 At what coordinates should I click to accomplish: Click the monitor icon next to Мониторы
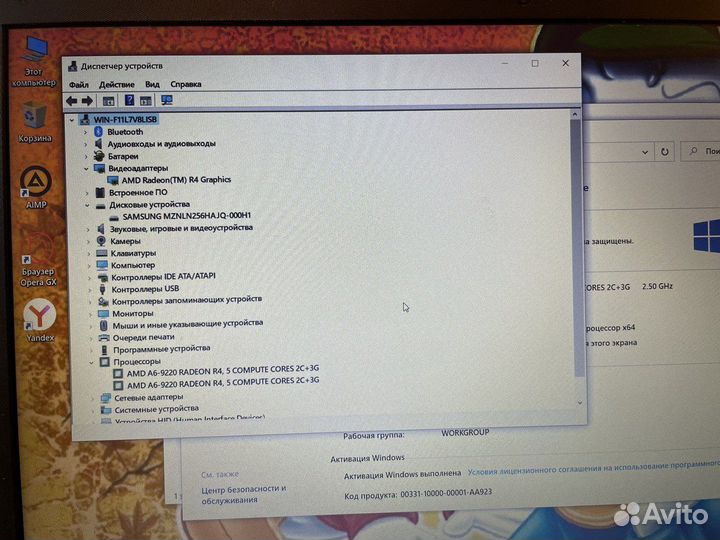(x=103, y=314)
